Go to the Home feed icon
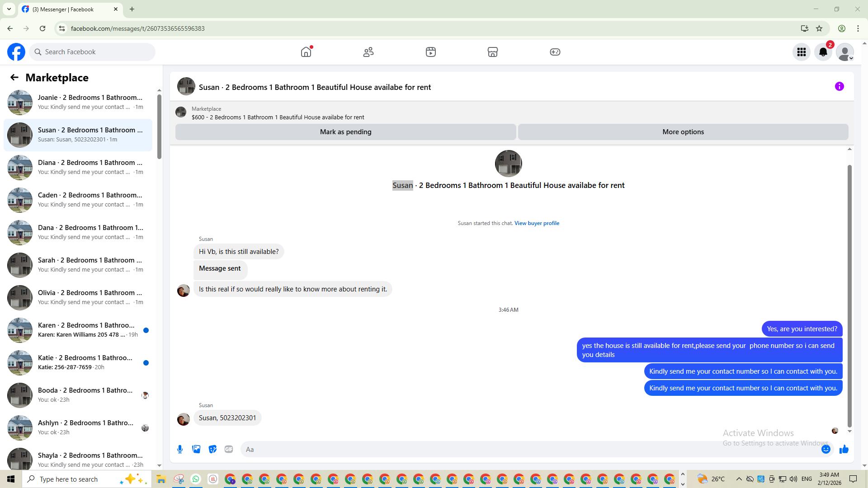This screenshot has height=488, width=868. (306, 52)
